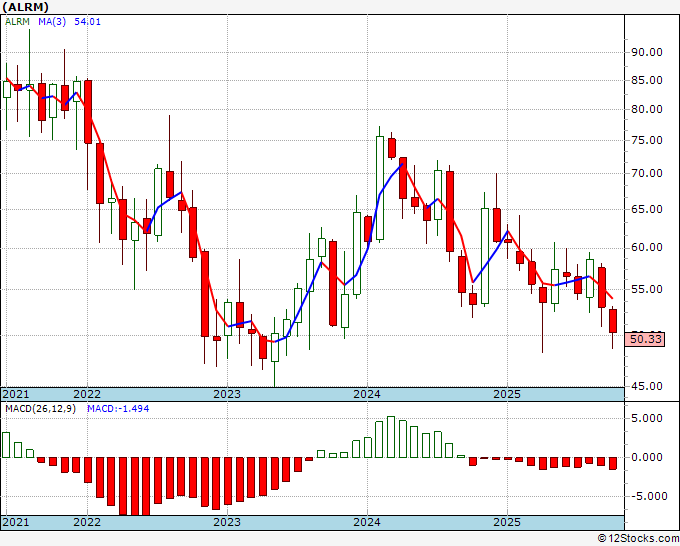Click the ALRM legend label
Viewport: 680px width, 546px height.
pos(17,22)
